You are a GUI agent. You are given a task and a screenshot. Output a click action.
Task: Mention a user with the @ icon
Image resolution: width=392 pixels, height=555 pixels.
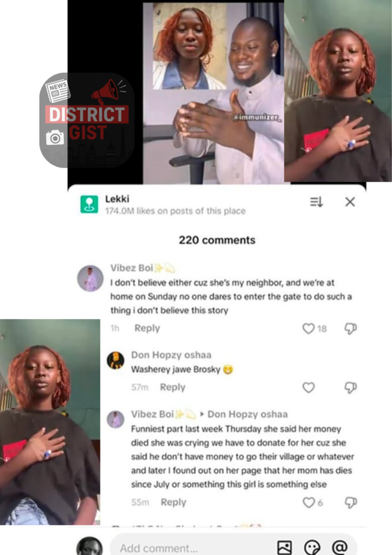(x=339, y=547)
